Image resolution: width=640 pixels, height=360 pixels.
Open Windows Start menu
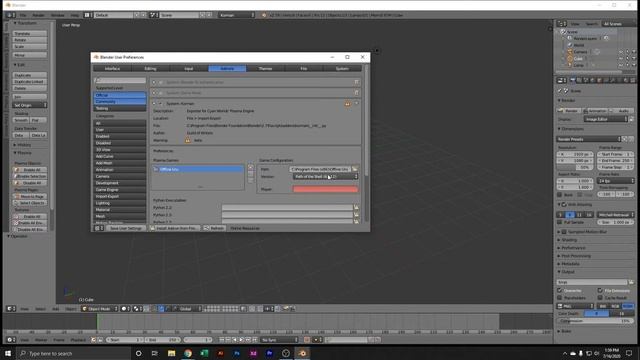[8, 353]
